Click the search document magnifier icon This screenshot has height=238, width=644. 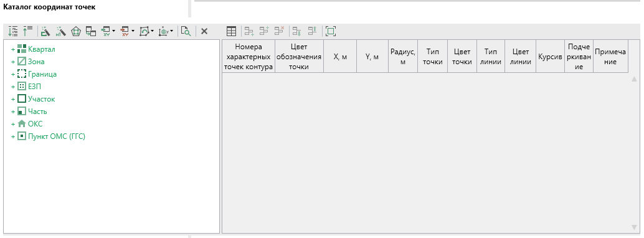click(186, 31)
